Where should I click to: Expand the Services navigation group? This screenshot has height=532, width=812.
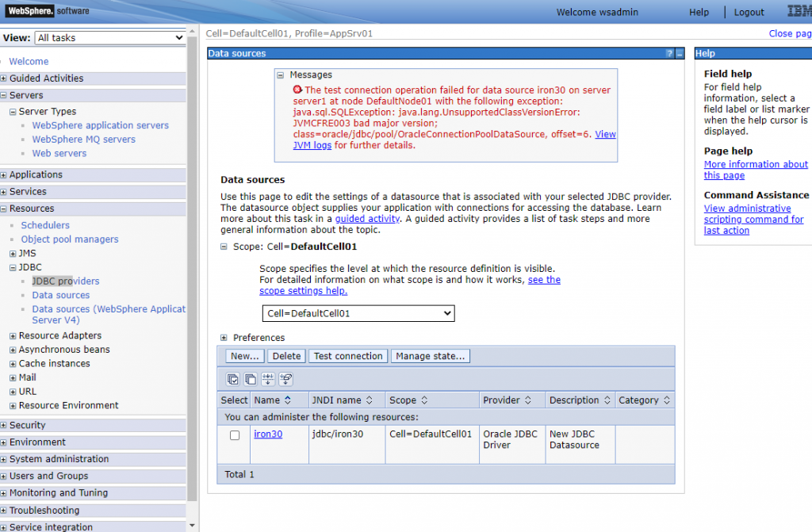point(4,192)
